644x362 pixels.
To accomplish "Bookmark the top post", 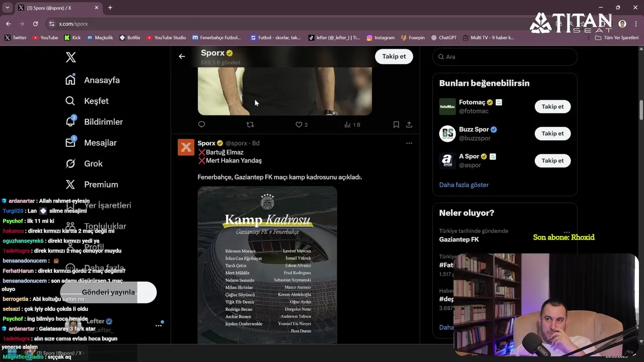I will 396,124.
